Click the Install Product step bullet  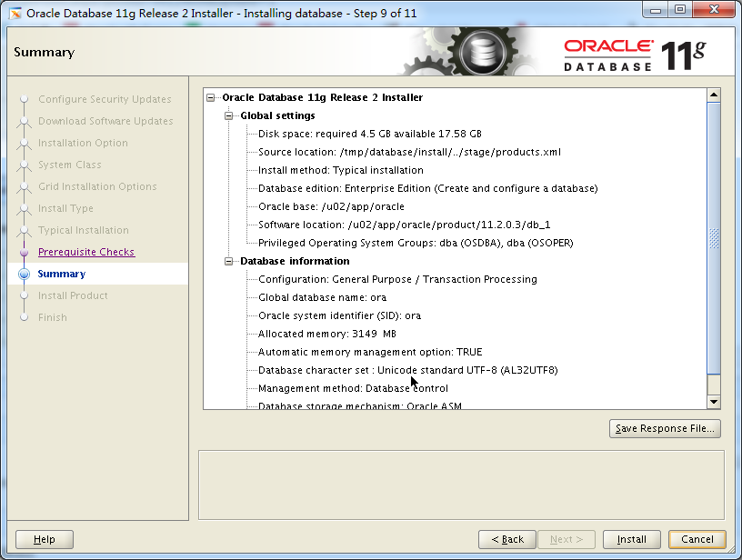coord(25,295)
